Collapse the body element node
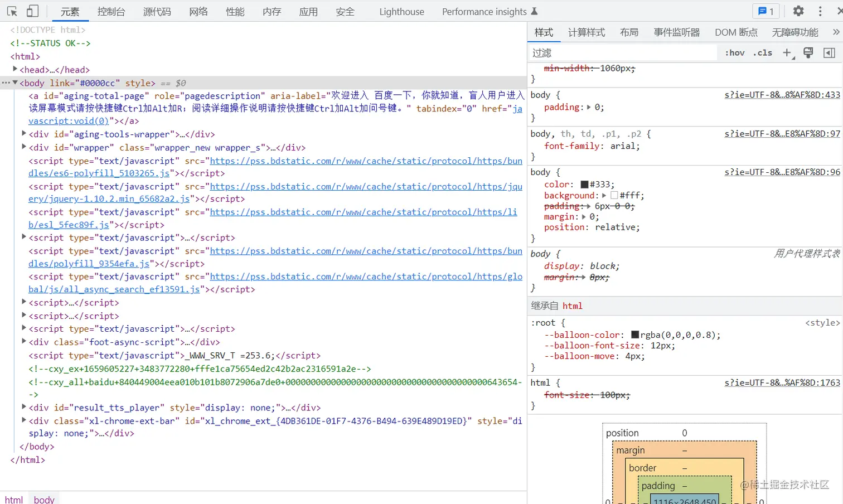Image resolution: width=843 pixels, height=504 pixels. [x=15, y=83]
